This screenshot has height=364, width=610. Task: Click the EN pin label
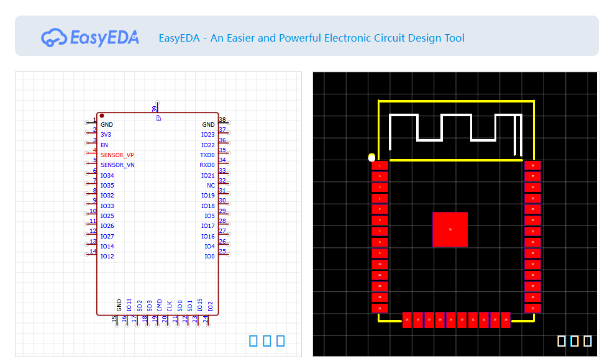104,145
